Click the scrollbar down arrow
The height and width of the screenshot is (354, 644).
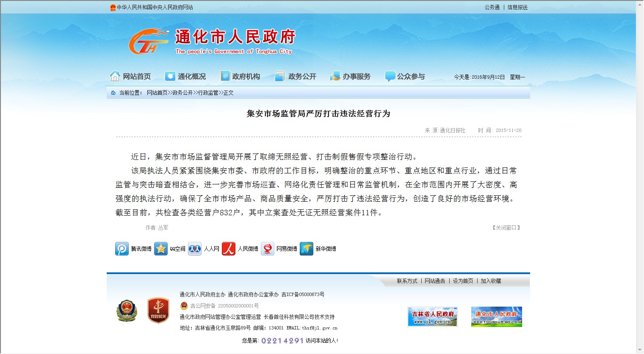[x=640, y=350]
